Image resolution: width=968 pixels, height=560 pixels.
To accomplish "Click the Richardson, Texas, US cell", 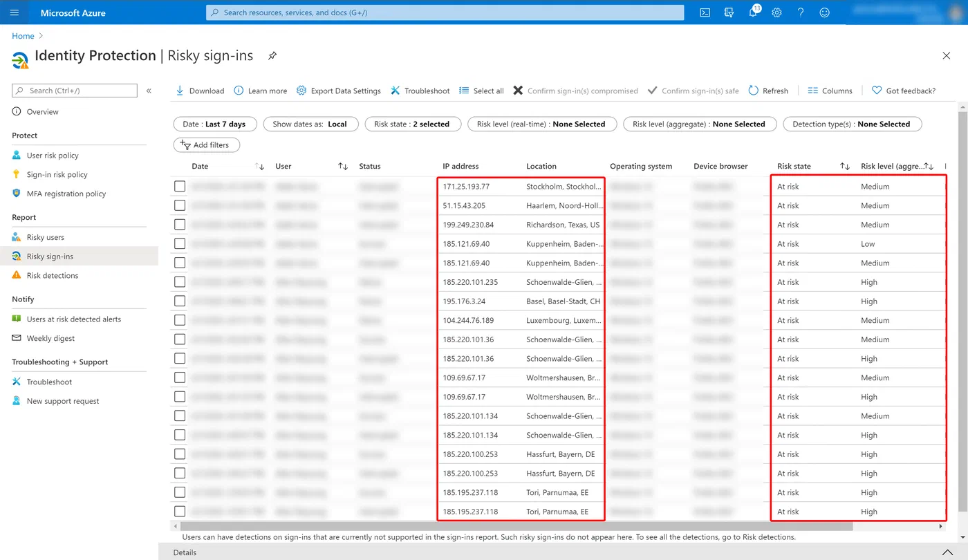I will coord(563,225).
